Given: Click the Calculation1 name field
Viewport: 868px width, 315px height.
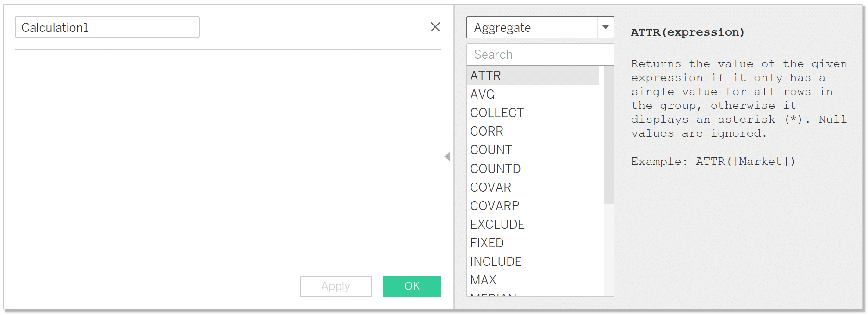Looking at the screenshot, I should point(107,27).
